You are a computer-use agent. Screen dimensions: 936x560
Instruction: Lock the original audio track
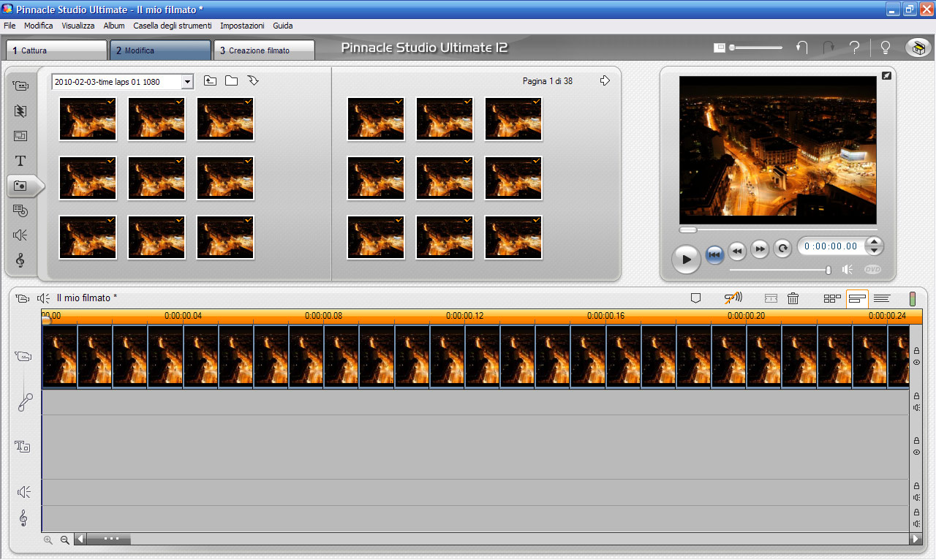(916, 396)
